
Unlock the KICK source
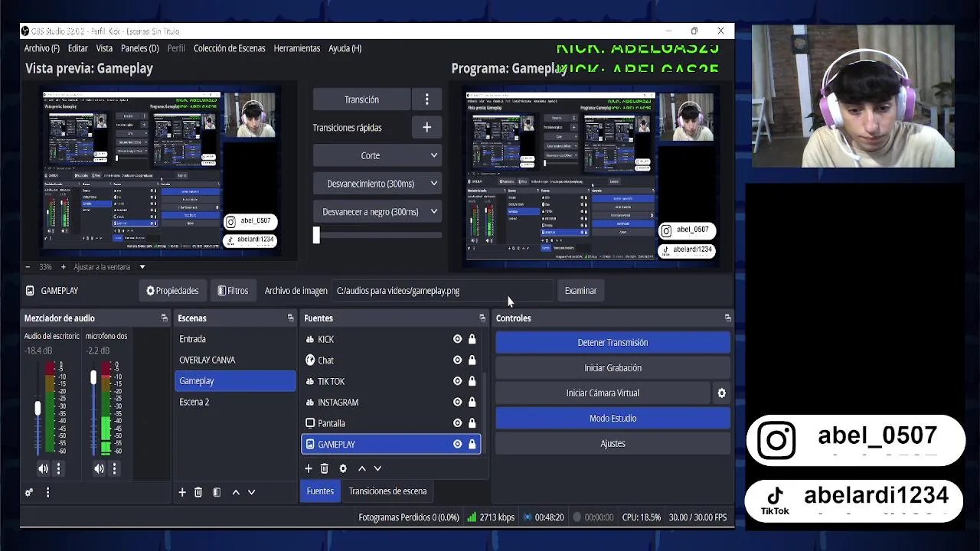(x=472, y=339)
